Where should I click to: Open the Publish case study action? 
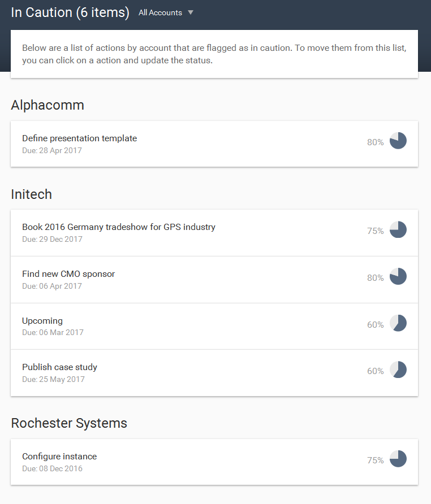[214, 373]
